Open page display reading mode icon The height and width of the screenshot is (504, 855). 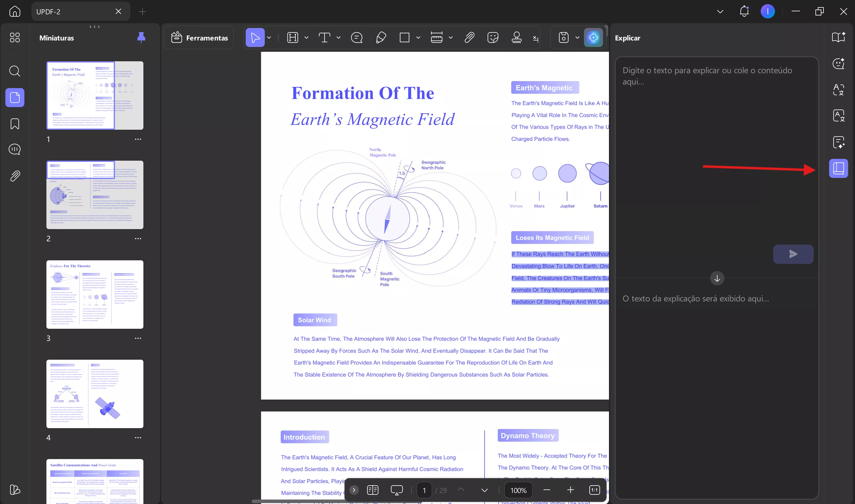coord(372,490)
